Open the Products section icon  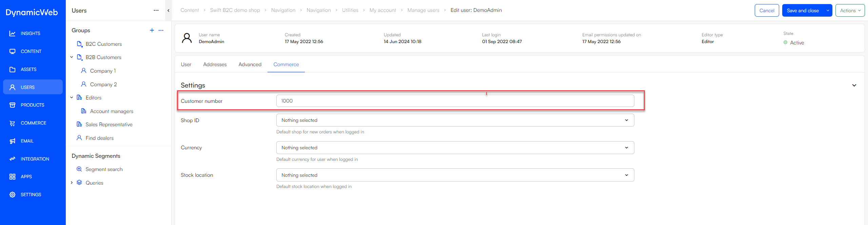coord(13,105)
